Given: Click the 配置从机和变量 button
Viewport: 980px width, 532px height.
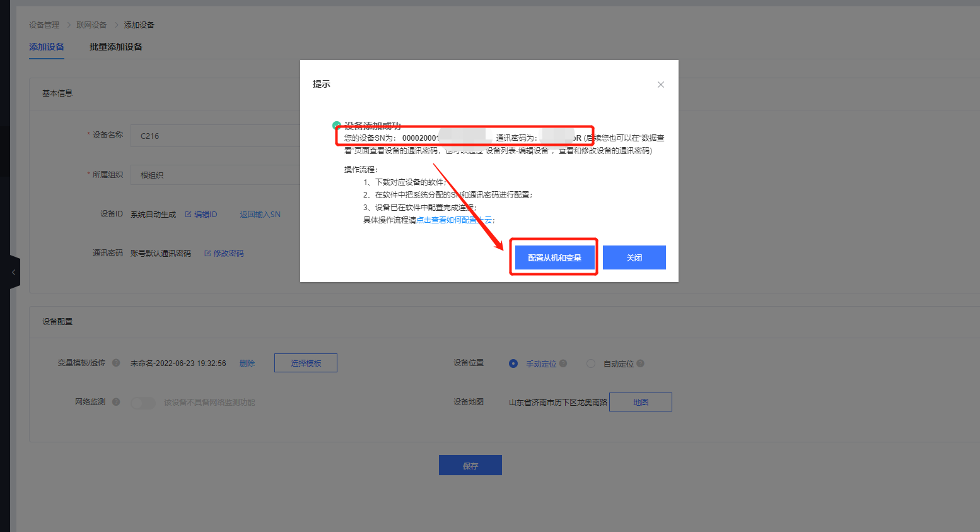Looking at the screenshot, I should pyautogui.click(x=554, y=257).
